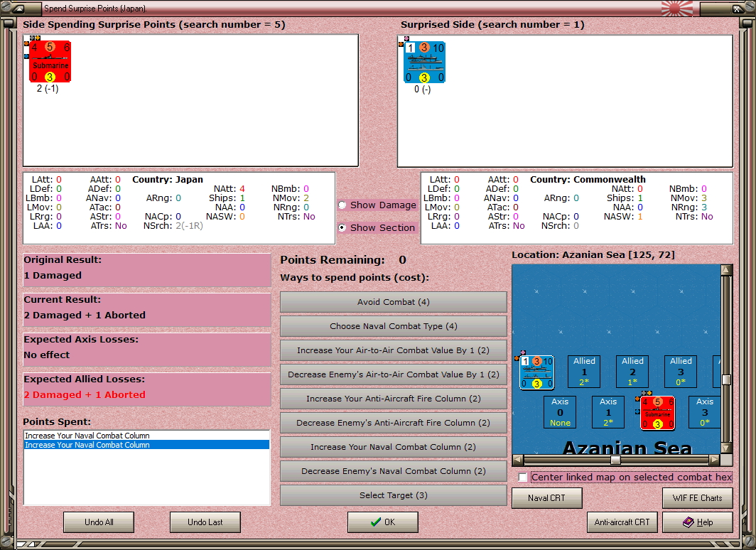Click the map horizontal scrollbar right arrow
This screenshot has width=756, height=550.
715,460
